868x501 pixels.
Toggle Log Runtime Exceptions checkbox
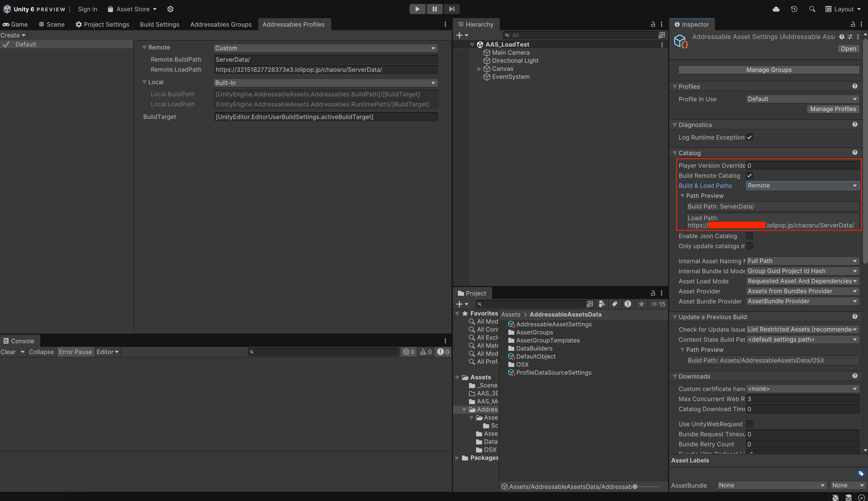[750, 138]
